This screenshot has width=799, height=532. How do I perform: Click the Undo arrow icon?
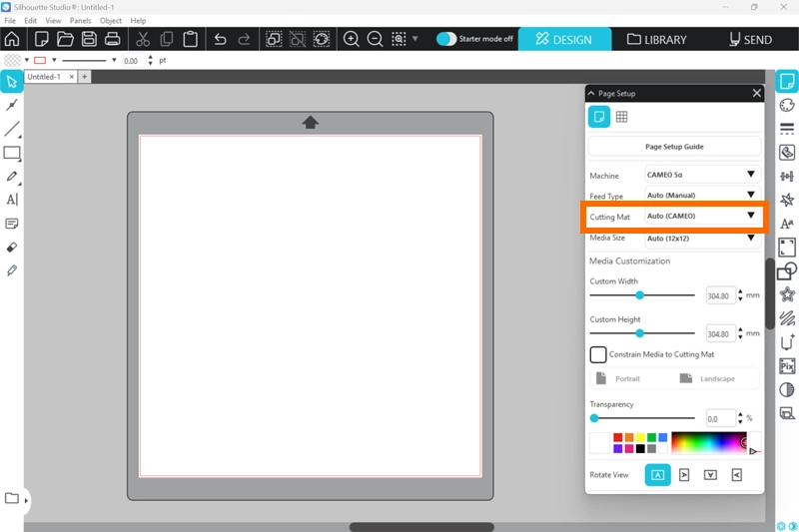click(220, 40)
